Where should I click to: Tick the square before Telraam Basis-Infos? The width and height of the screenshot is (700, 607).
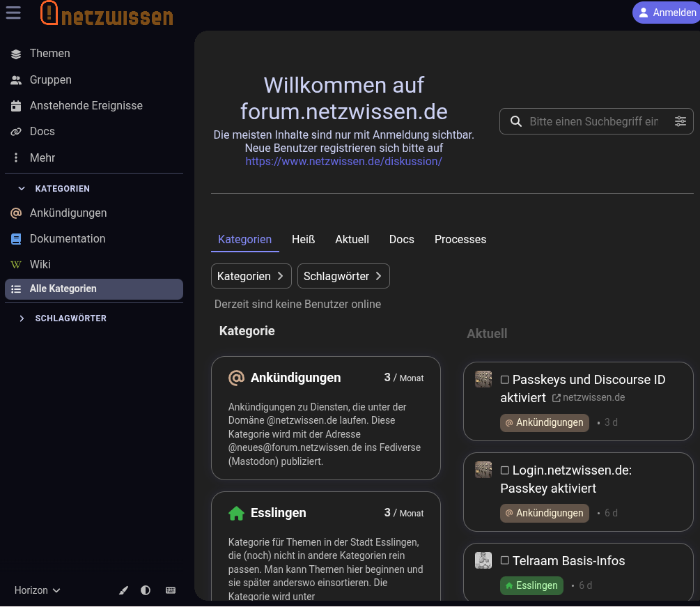point(505,561)
